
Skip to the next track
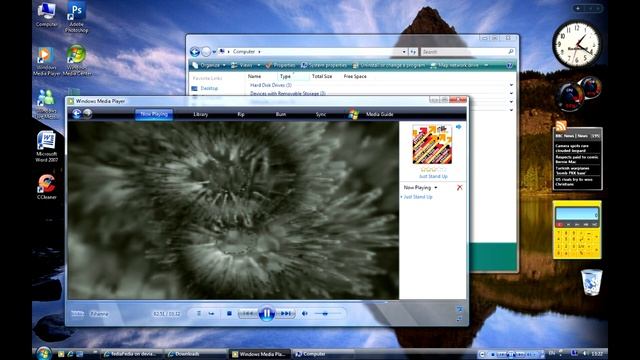[x=285, y=313]
